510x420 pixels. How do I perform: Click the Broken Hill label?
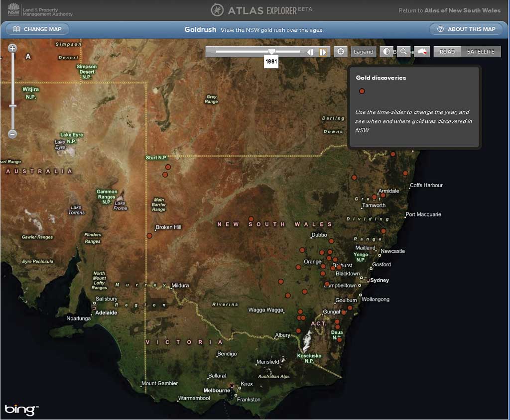[168, 227]
